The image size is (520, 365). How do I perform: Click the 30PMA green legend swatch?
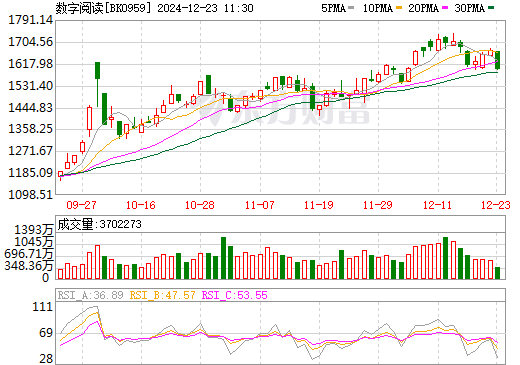click(491, 8)
